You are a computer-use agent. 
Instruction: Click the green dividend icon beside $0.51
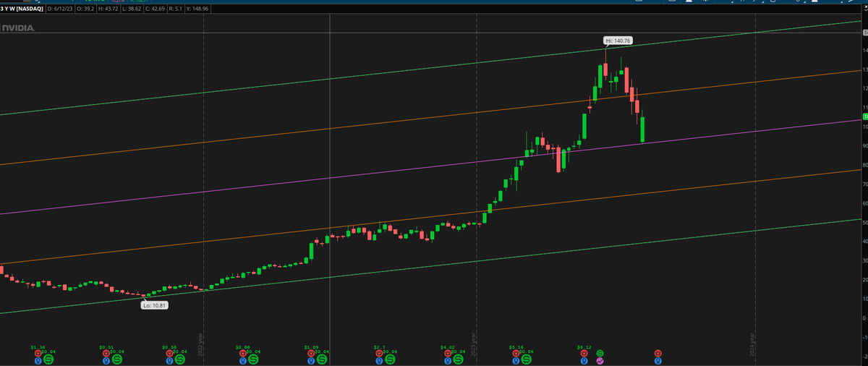coord(116,359)
